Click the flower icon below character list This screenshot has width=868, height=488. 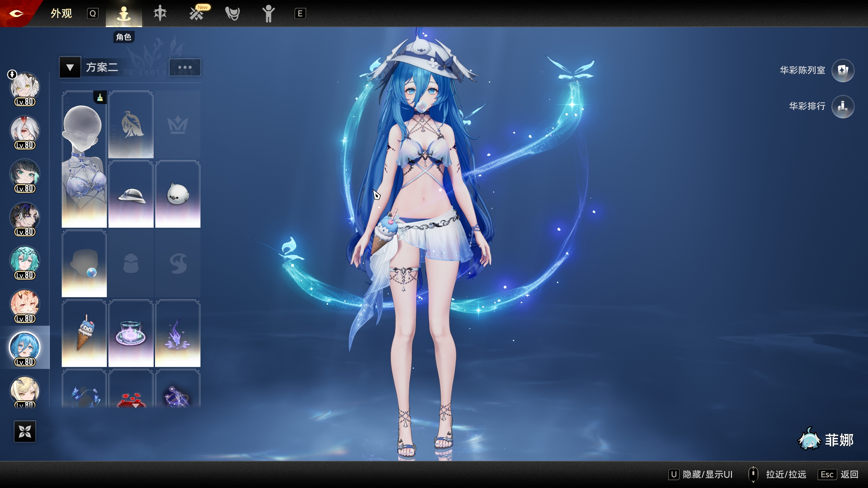pos(25,431)
